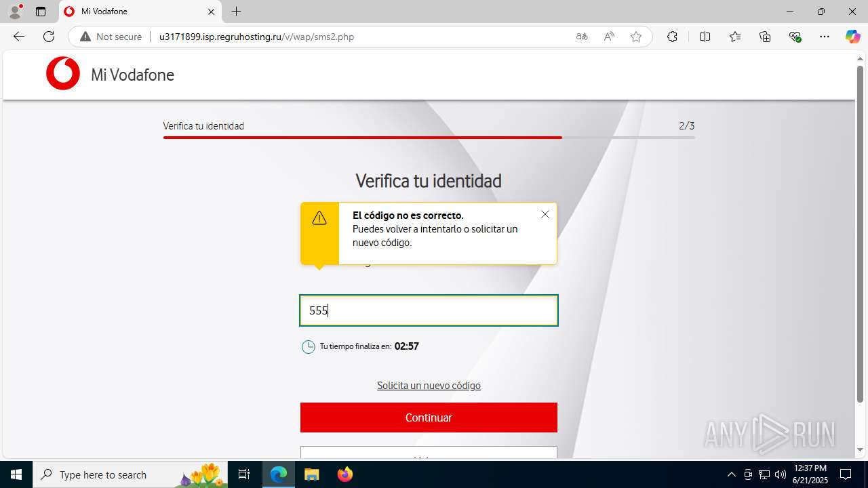Click the white button below Continuar
Screen dimensions: 868x488
pos(429,452)
